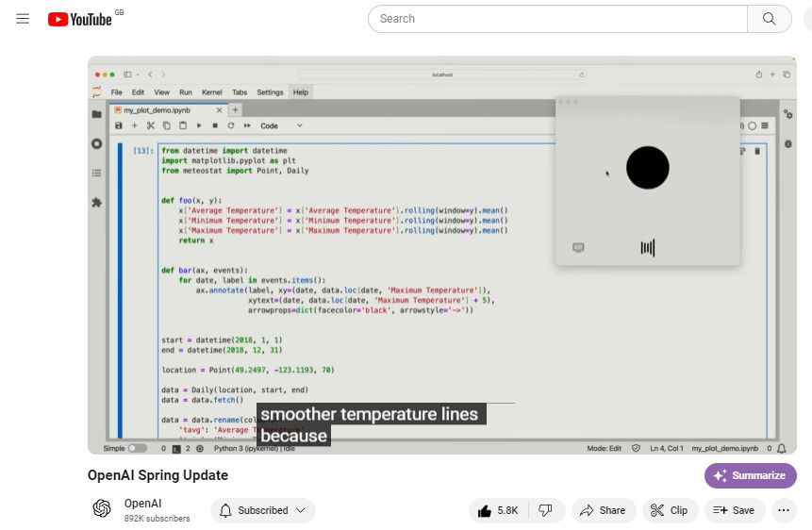Save the notebook with disk icon

119,125
